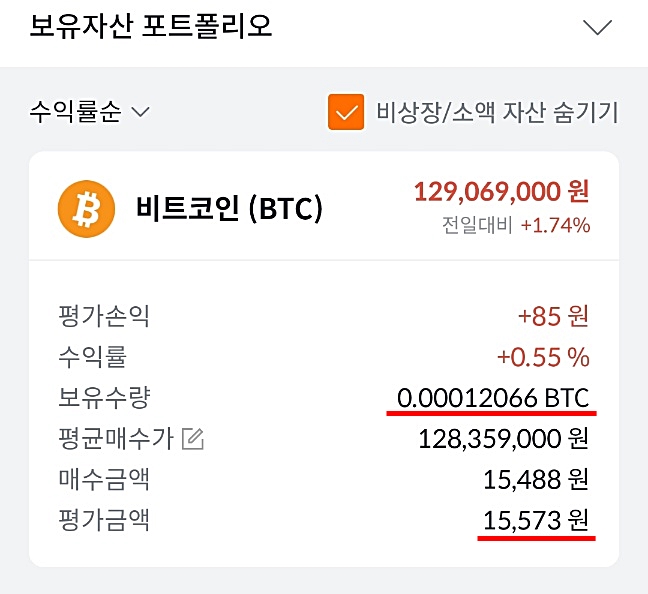This screenshot has height=594, width=648.
Task: Click the orange Bitcoin logo icon
Action: tap(88, 208)
